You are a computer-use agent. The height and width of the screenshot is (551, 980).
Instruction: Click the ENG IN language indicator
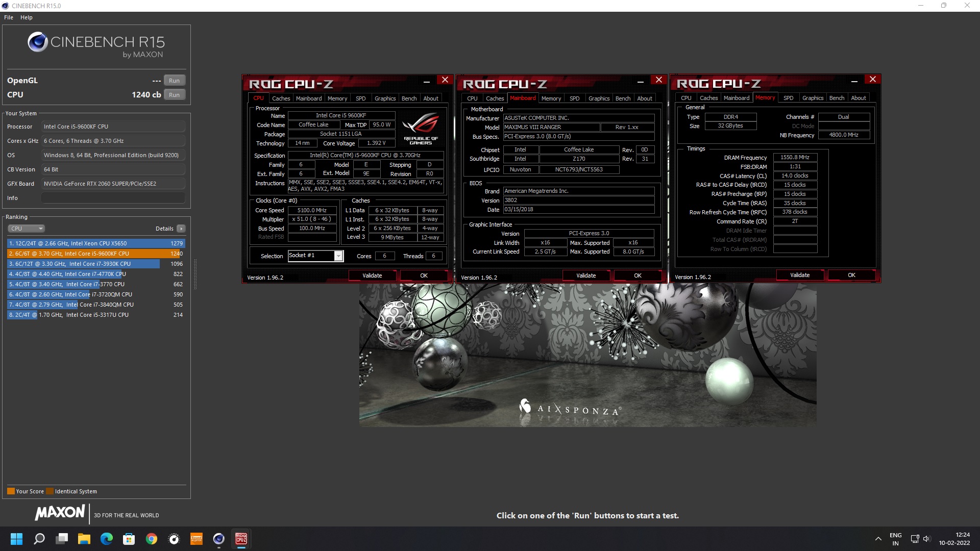tap(896, 539)
